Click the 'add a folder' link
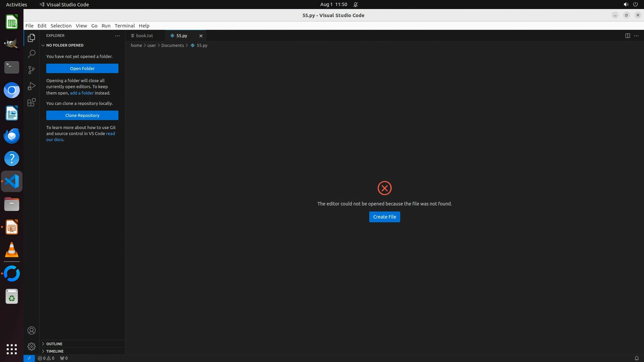The image size is (644, 362). [82, 93]
